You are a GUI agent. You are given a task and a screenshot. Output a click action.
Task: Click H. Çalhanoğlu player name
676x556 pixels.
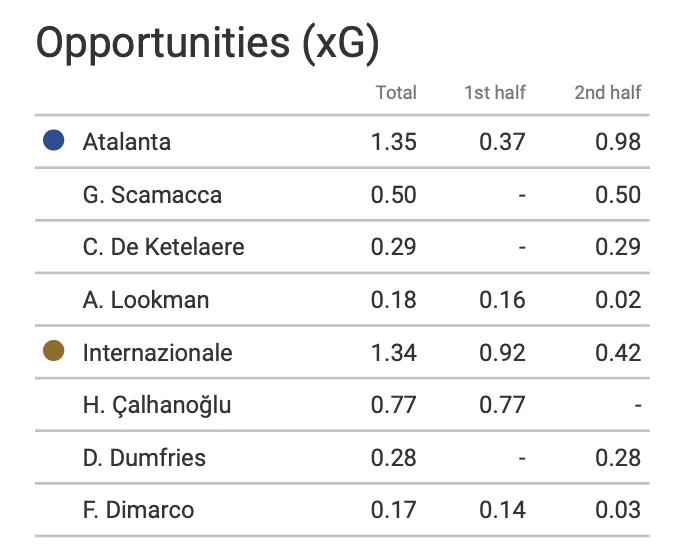click(157, 405)
